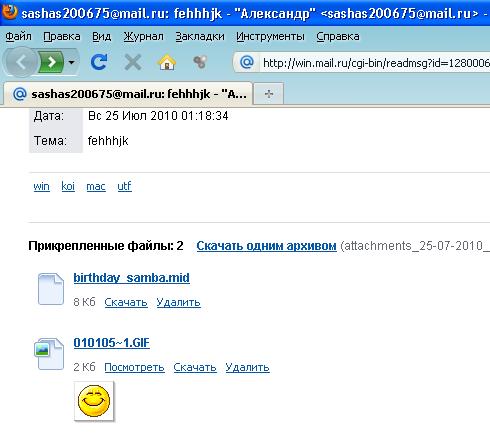This screenshot has width=490, height=442.
Task: Click the Тема: field label
Action: click(50, 141)
